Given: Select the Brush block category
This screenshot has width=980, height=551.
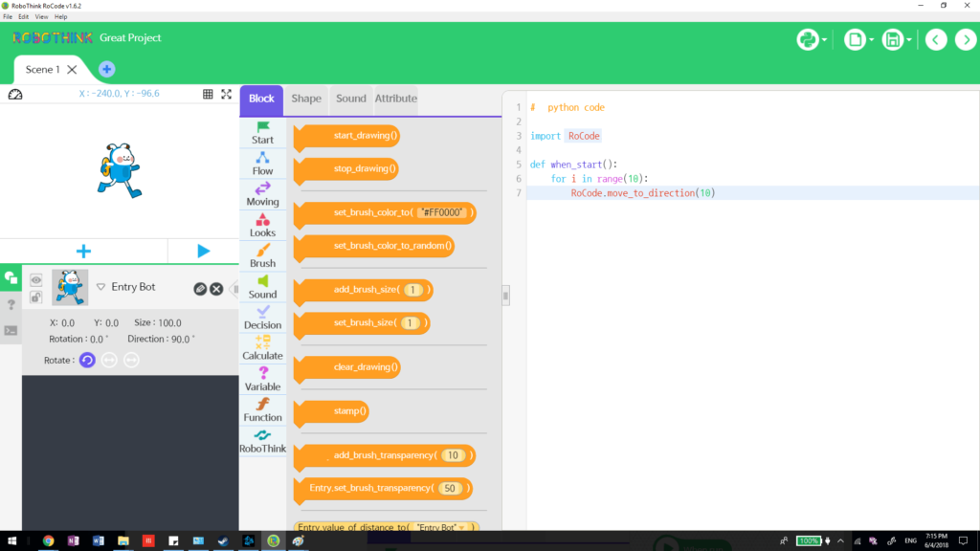Looking at the screenshot, I should 262,253.
